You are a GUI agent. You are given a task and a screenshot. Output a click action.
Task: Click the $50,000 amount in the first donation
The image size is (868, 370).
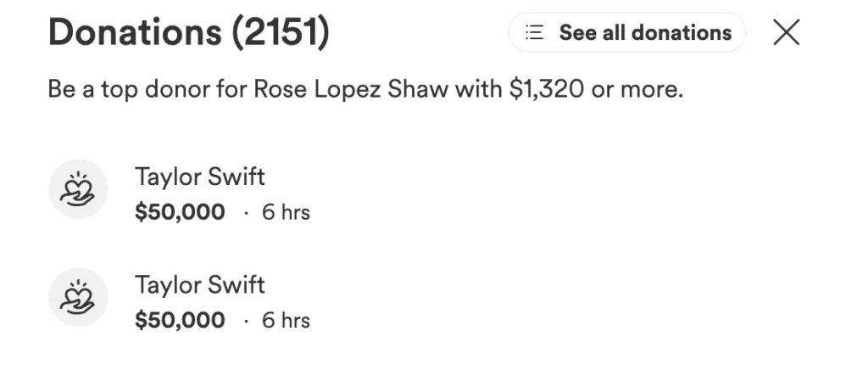(x=180, y=212)
